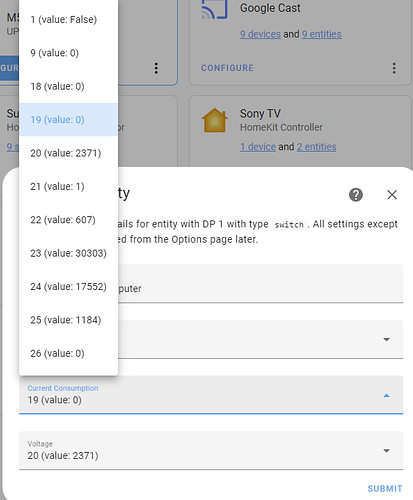Select option 24 (value: 17552)
413x500 pixels.
pos(68,286)
